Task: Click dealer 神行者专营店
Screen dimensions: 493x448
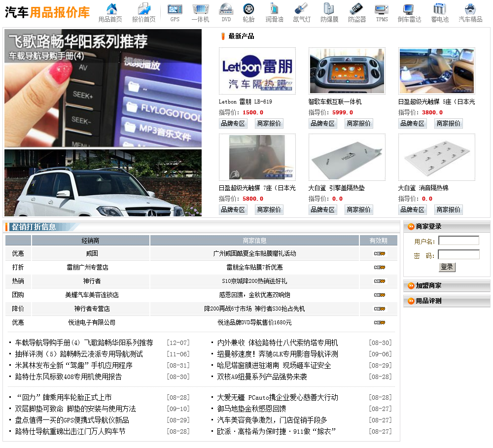Action: pos(92,309)
